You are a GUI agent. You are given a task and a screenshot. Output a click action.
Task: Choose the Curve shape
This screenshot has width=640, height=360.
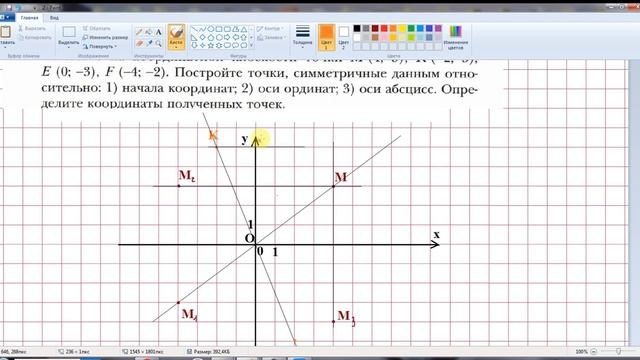pyautogui.click(x=202, y=29)
